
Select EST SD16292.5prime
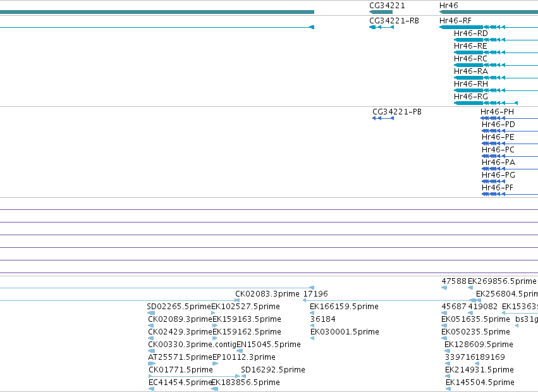[x=273, y=371]
